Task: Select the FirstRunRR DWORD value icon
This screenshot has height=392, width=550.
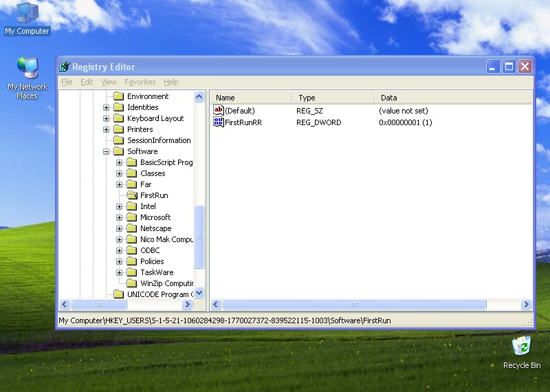Action: tap(219, 122)
